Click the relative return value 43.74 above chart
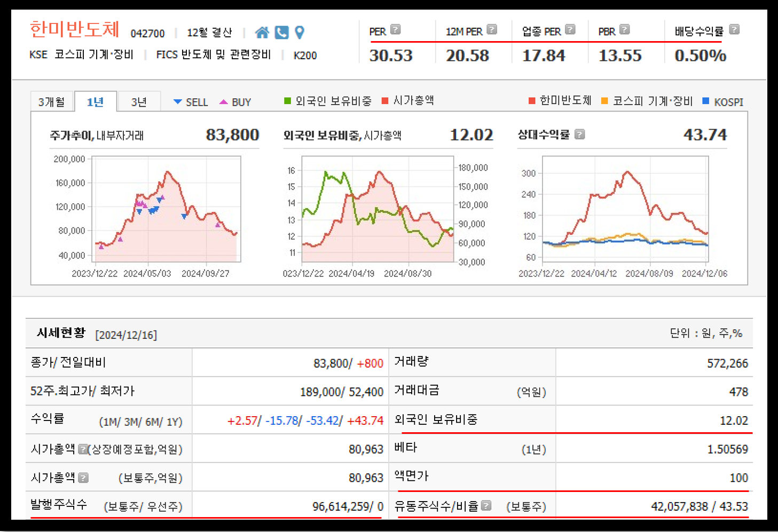Screen dimensions: 778x532 click(705, 134)
